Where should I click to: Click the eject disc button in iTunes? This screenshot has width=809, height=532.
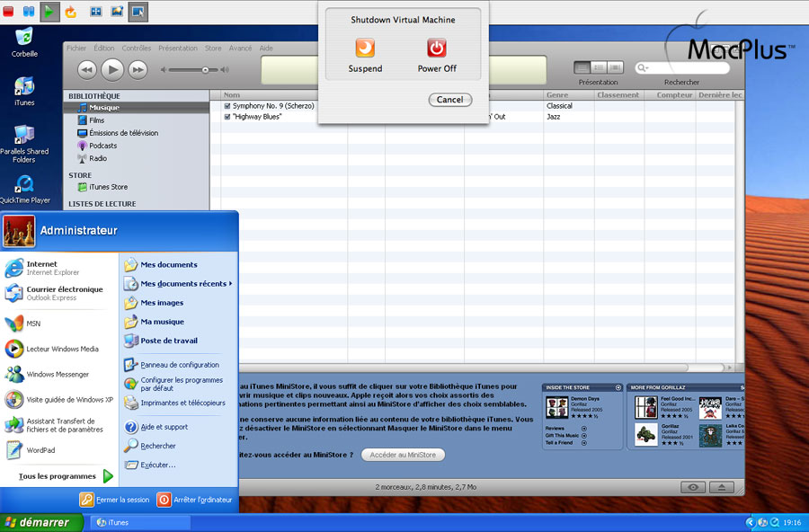pyautogui.click(x=722, y=487)
